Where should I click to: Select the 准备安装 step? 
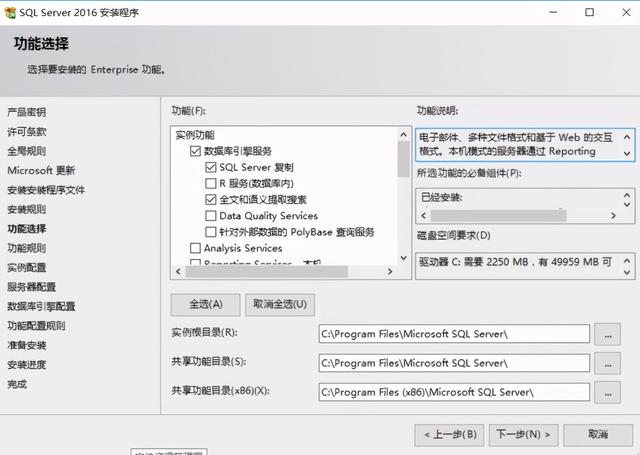(27, 345)
